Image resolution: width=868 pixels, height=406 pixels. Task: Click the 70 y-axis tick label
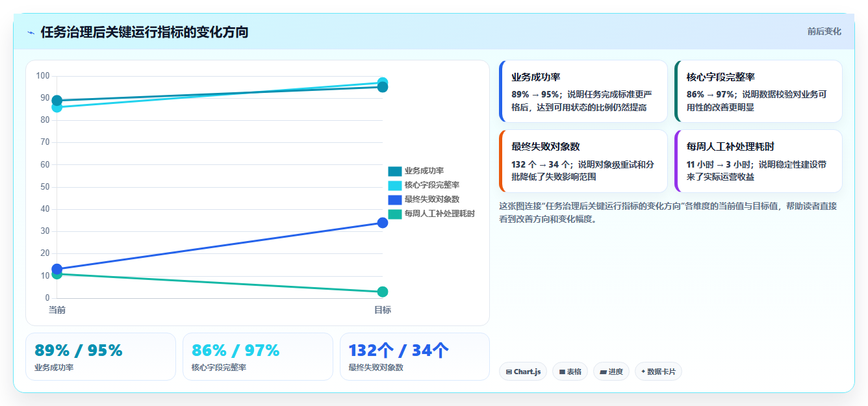click(x=45, y=142)
